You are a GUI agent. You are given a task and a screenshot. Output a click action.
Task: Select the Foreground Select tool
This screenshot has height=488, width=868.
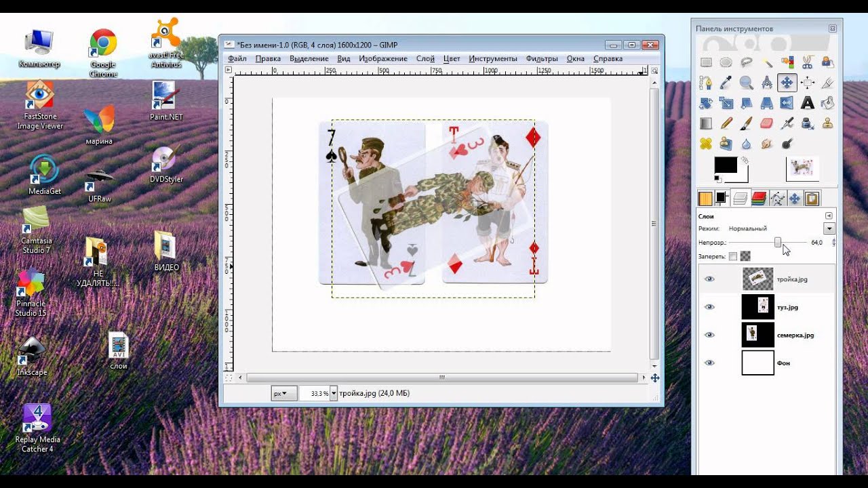(x=827, y=62)
